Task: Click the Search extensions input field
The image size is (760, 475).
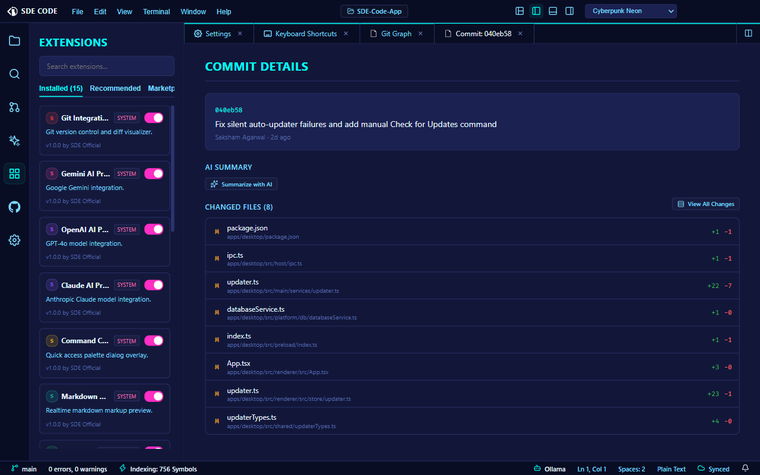Action: coord(107,66)
